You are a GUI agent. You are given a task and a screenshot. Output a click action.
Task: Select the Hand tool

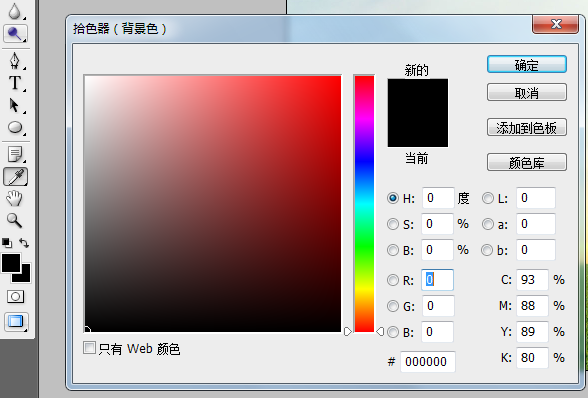15,198
